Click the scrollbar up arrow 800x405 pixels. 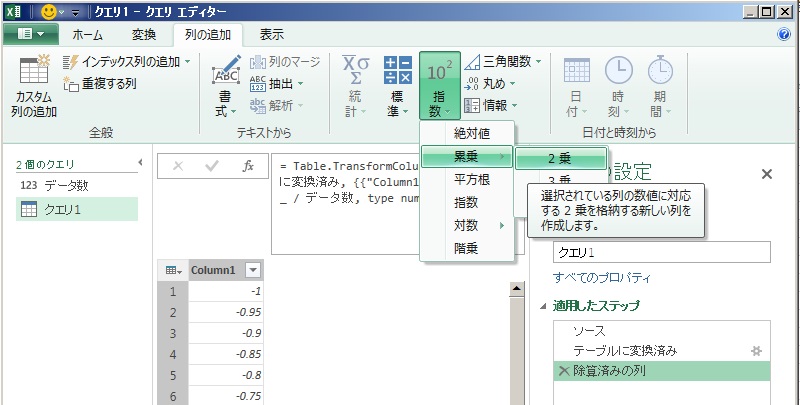pyautogui.click(x=516, y=288)
